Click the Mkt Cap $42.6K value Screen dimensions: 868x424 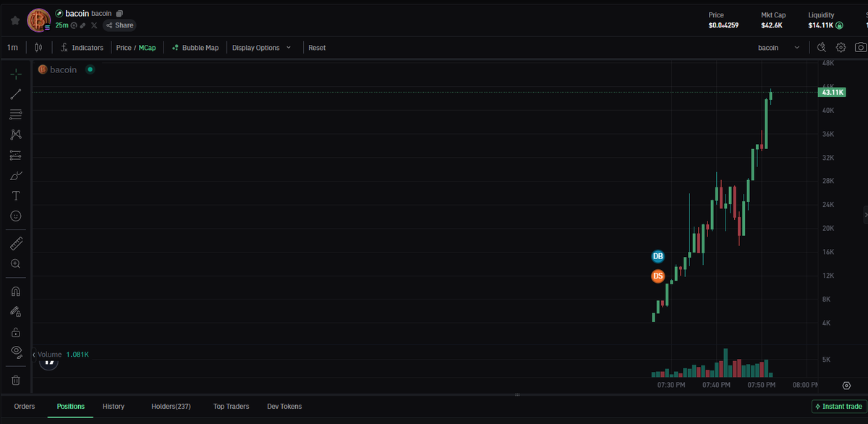pos(772,25)
